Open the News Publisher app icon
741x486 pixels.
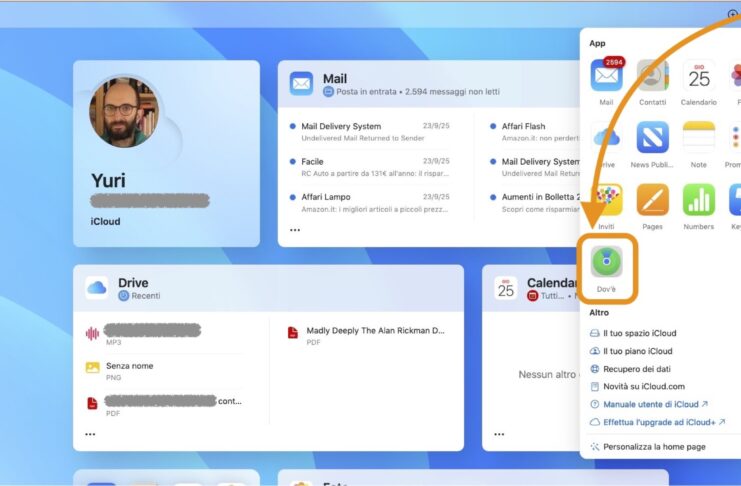coord(653,137)
